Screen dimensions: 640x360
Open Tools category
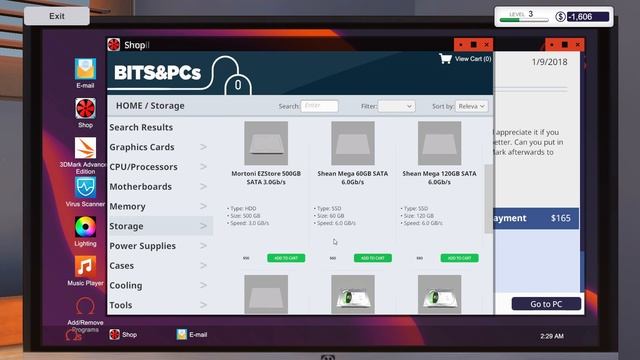159,305
